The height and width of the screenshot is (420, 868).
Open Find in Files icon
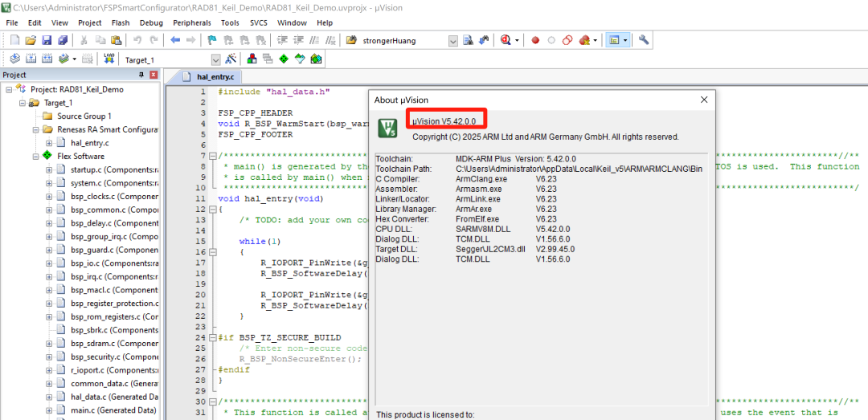click(x=351, y=40)
